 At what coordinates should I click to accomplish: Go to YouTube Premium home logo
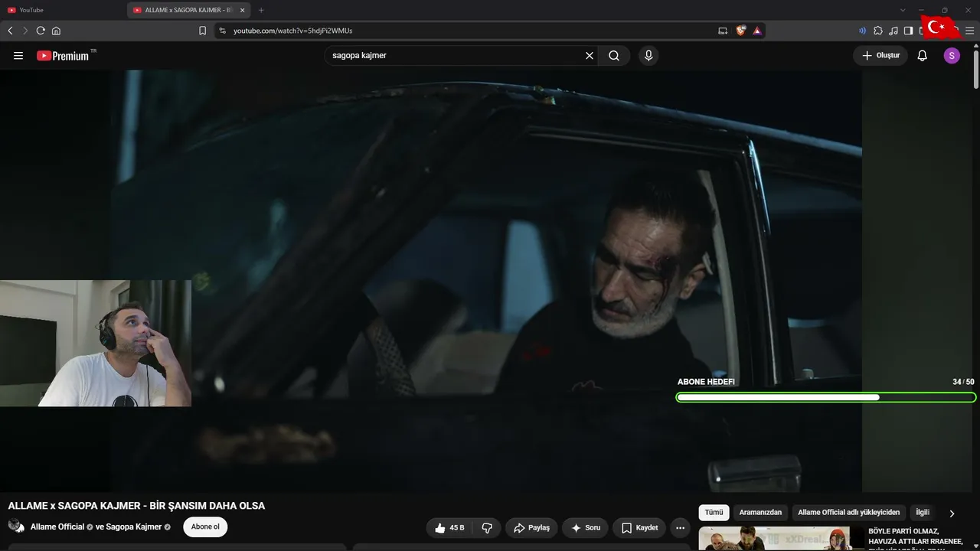point(63,56)
